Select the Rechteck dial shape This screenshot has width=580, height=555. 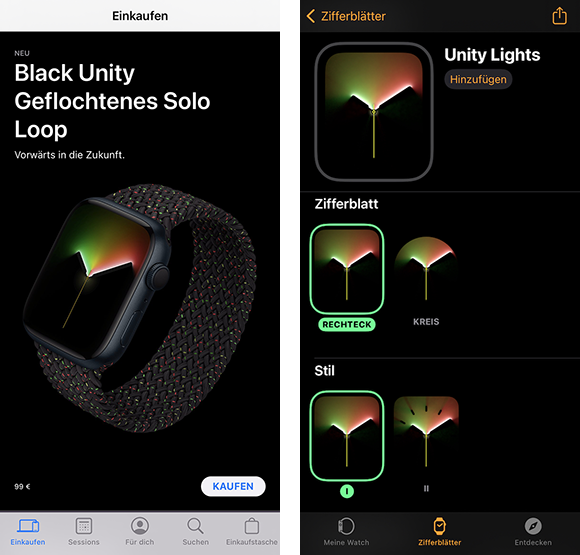pyautogui.click(x=347, y=269)
